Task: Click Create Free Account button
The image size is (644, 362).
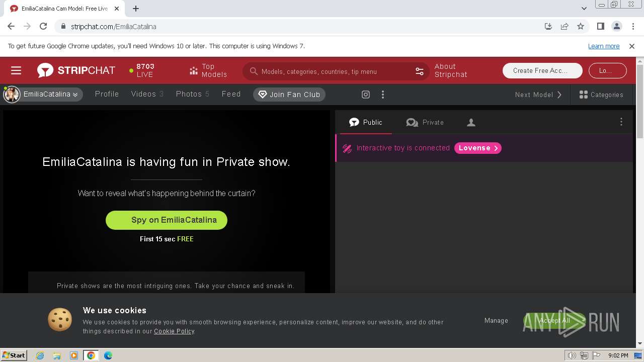Action: (542, 71)
